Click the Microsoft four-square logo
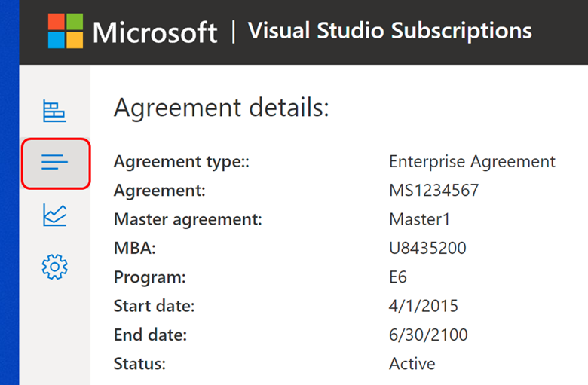 point(66,32)
